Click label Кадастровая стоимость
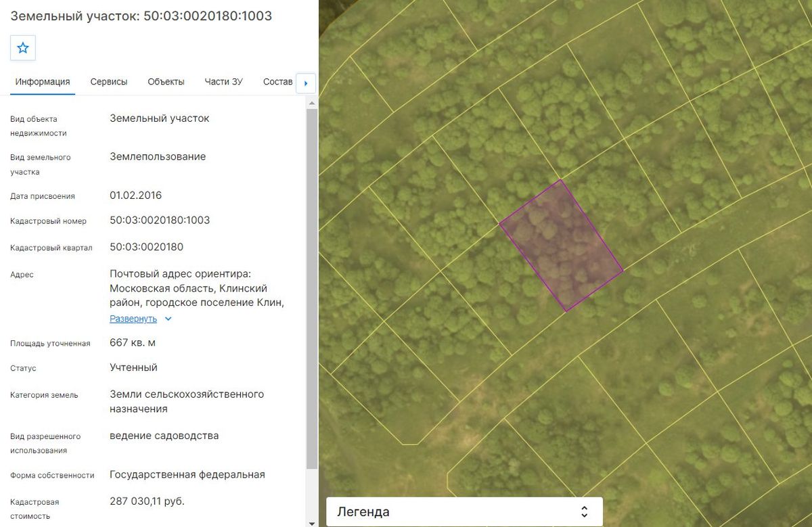The width and height of the screenshot is (812, 527). click(35, 509)
